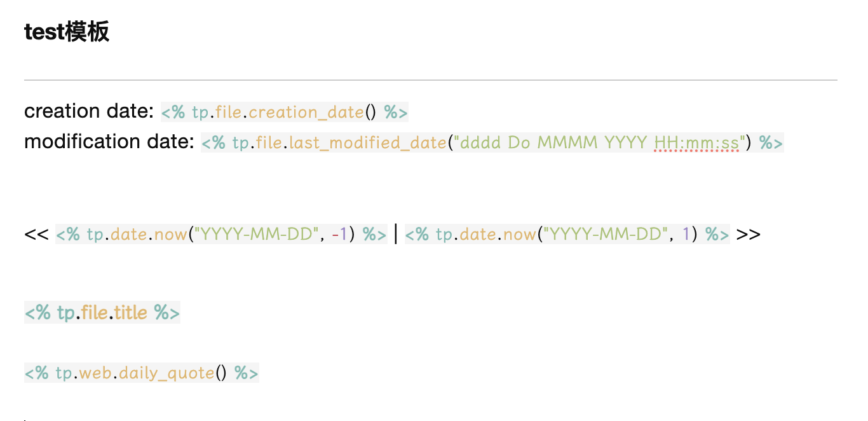Click the horizontal rule under the title
Viewport: 868px width, 421px height.
coord(431,80)
